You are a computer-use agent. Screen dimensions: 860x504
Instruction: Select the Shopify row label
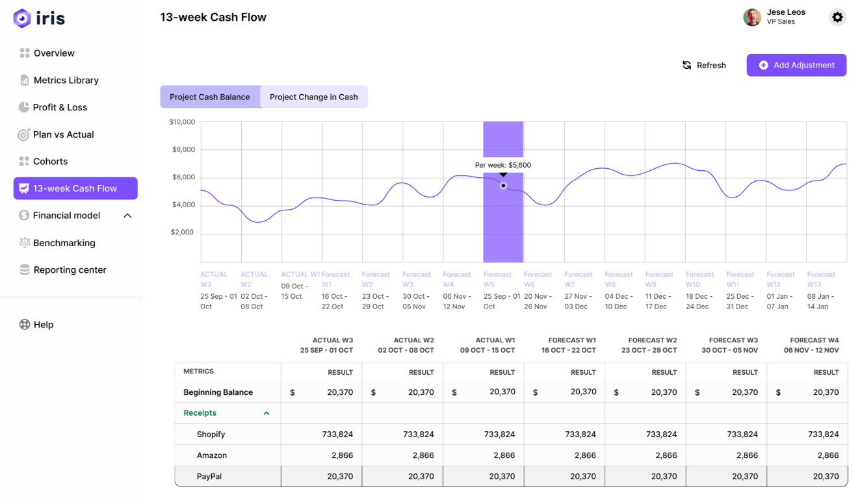click(211, 435)
